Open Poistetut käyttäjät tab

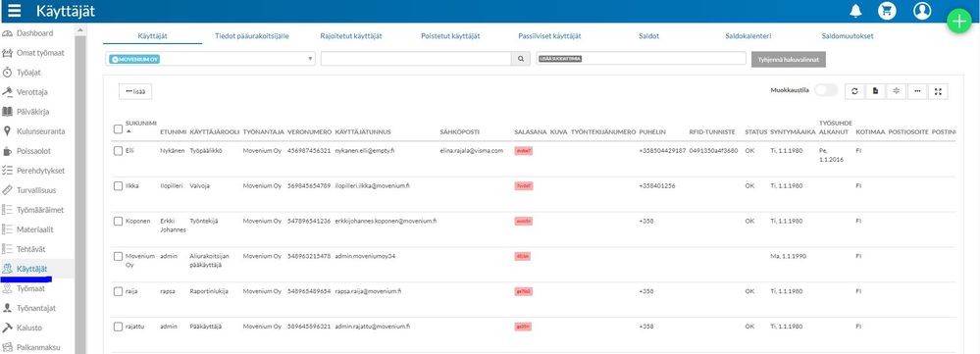[x=450, y=36]
